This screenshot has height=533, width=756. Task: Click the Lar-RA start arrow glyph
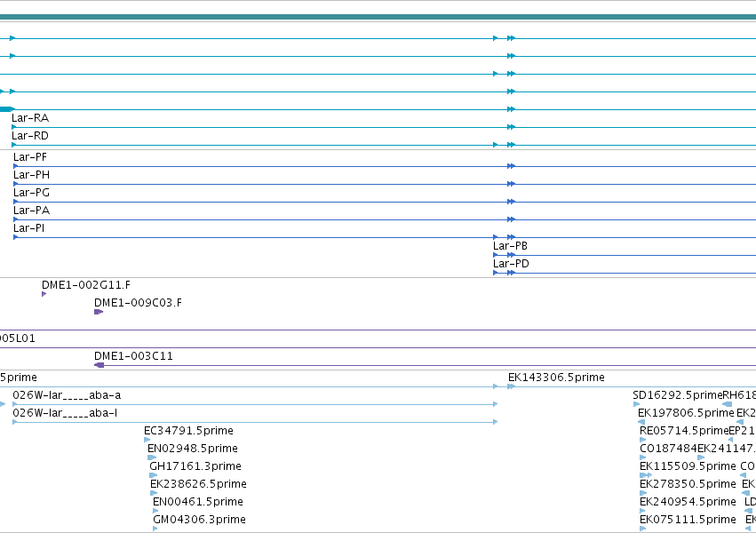pos(13,127)
